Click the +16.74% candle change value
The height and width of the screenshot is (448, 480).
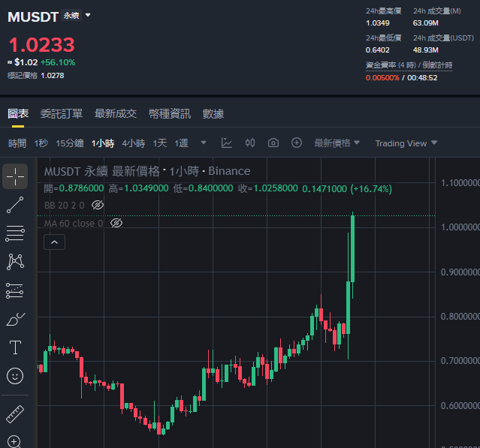371,188
